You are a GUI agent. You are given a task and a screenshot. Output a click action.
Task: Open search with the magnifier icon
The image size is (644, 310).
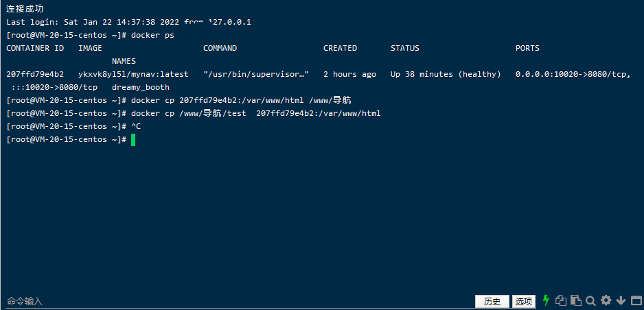click(x=590, y=300)
